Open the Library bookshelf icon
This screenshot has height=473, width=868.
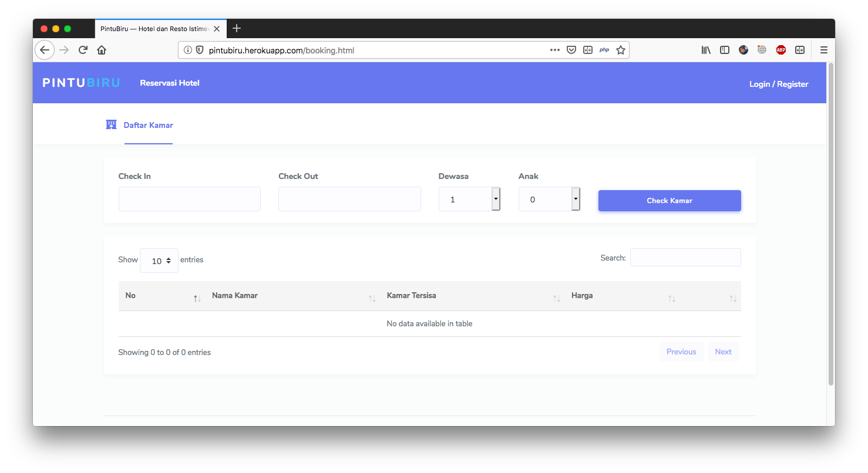(706, 50)
